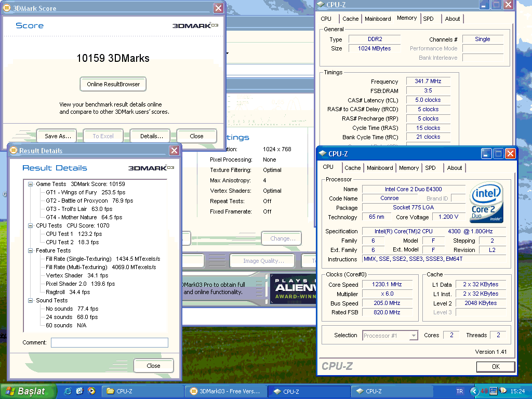Select GT3 - Troll's Lair row
Screen dimensions: 532x399
pyautogui.click(x=79, y=209)
